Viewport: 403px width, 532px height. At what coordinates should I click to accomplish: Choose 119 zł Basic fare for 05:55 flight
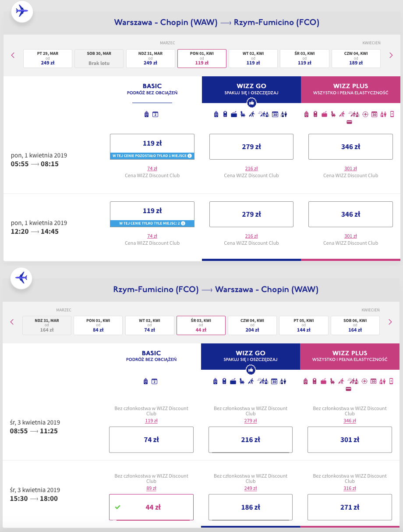pos(152,146)
